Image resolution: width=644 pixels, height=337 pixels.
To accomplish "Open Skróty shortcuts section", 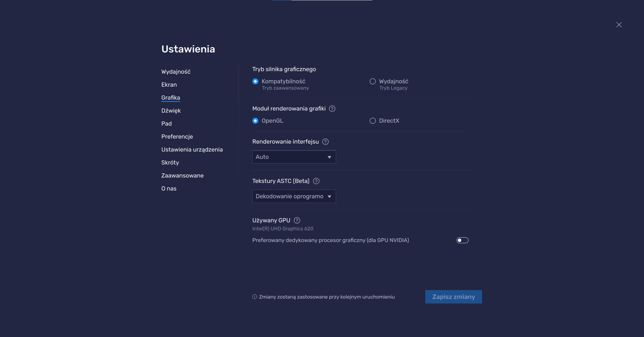I will (x=170, y=162).
